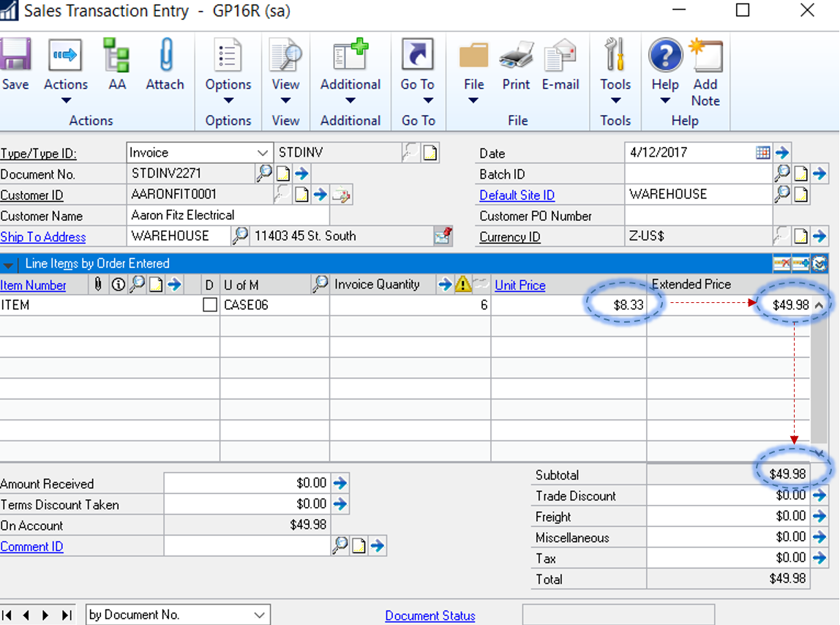Click the Document Status link
The image size is (840, 625).
(x=430, y=615)
